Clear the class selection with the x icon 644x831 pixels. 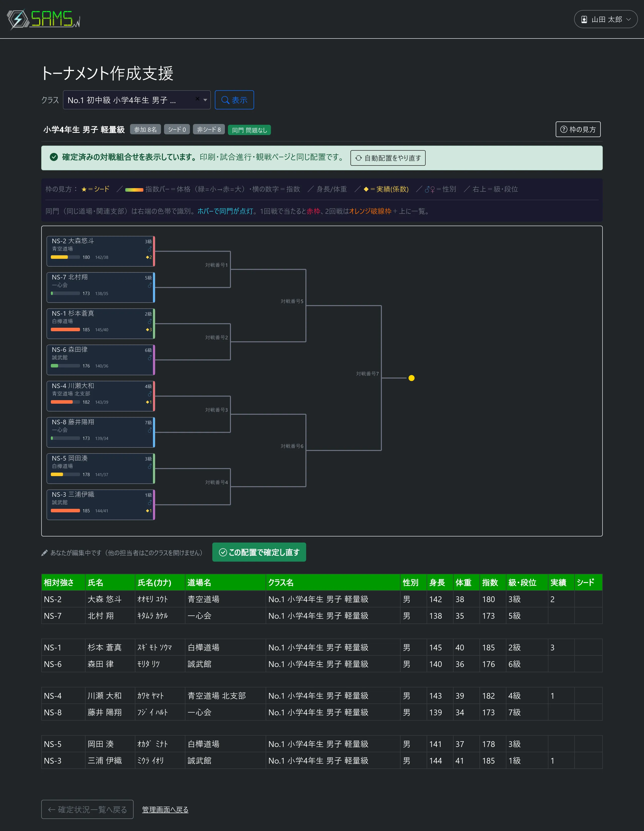[197, 99]
